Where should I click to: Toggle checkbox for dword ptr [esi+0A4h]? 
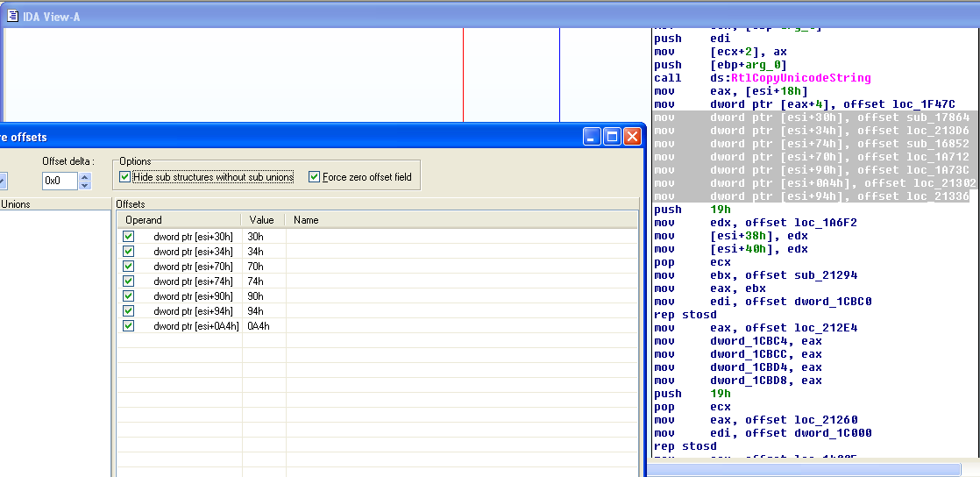pos(129,326)
